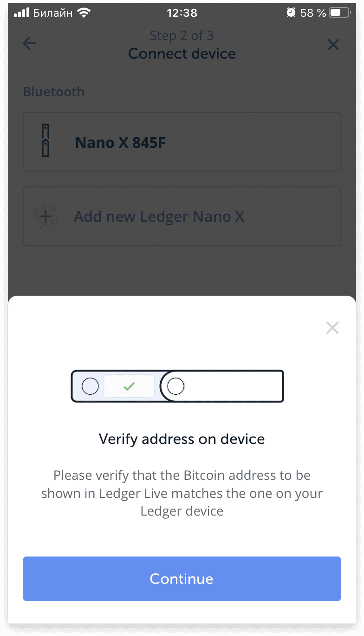Tap the Wi-Fi icon in status bar
This screenshot has width=364, height=636.
pyautogui.click(x=84, y=13)
